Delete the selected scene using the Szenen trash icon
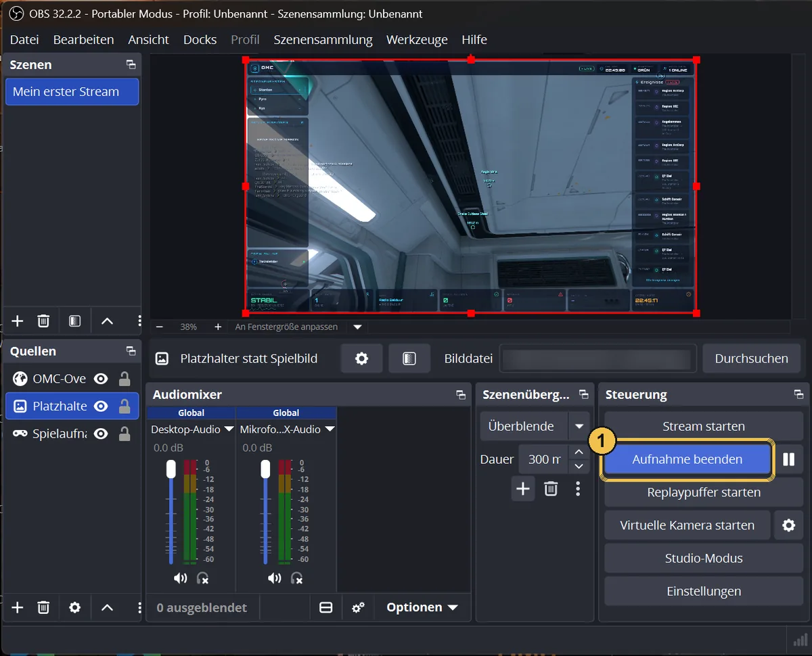The width and height of the screenshot is (812, 656). coord(43,321)
